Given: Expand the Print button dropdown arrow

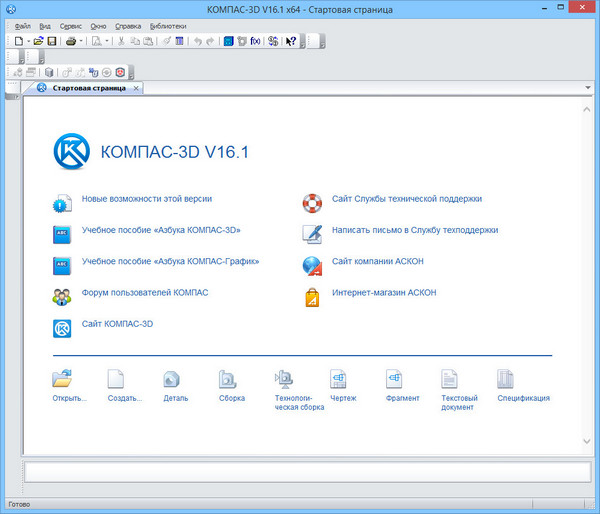Looking at the screenshot, I should pyautogui.click(x=82, y=41).
